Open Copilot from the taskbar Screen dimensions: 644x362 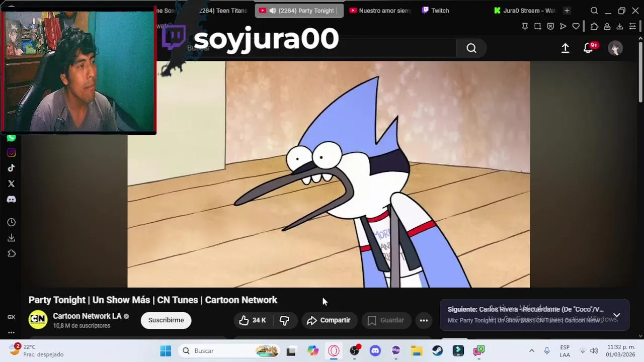313,351
